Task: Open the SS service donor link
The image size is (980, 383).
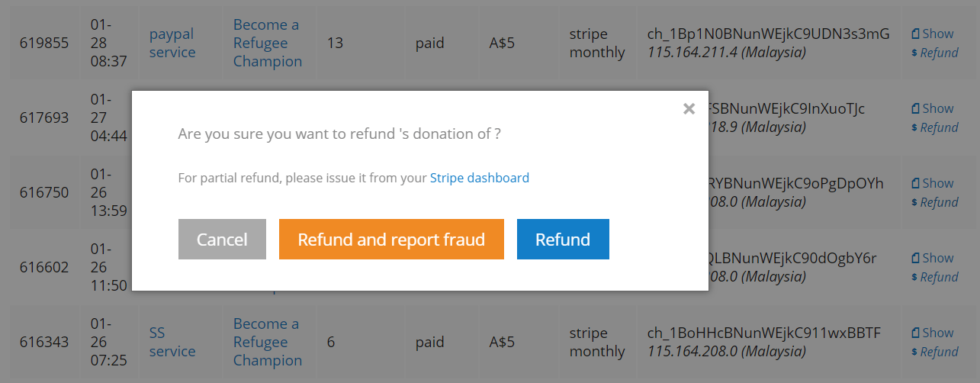Action: 172,343
